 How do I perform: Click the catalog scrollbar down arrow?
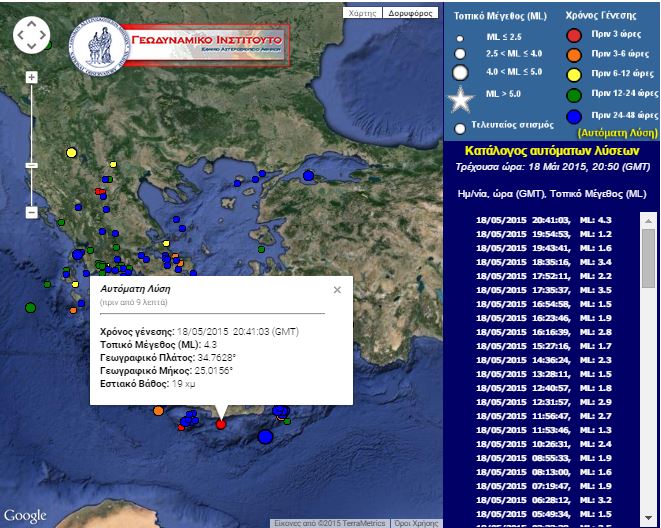coord(648,517)
